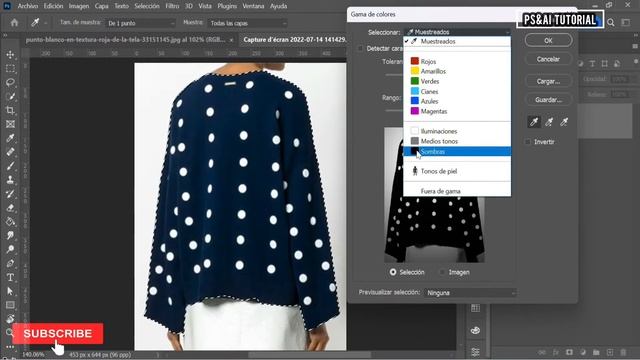Select the Eyedropper tool in left toolbar

coord(11,138)
